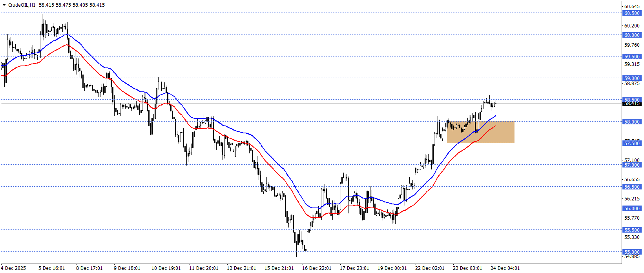Select the 57.000 horizontal line label

[x=632, y=165]
